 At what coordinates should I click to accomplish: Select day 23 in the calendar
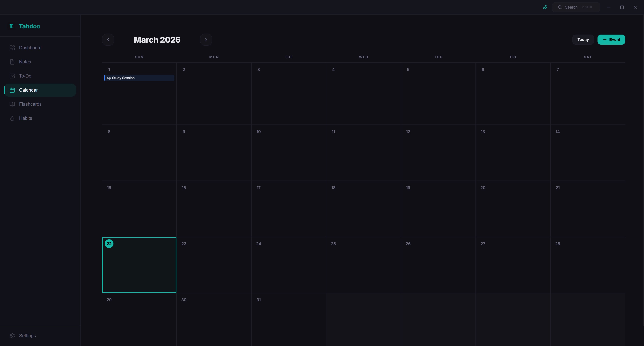(214, 264)
